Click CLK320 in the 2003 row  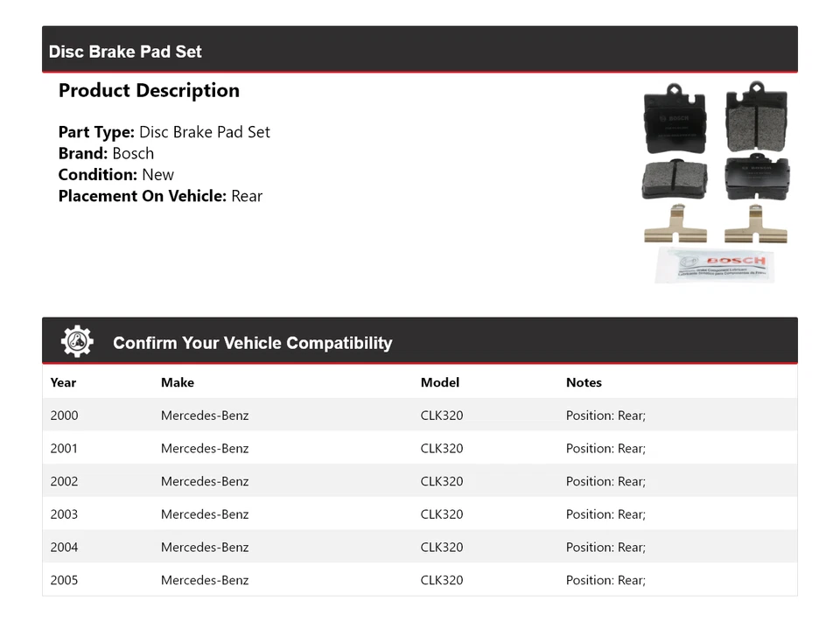point(442,514)
